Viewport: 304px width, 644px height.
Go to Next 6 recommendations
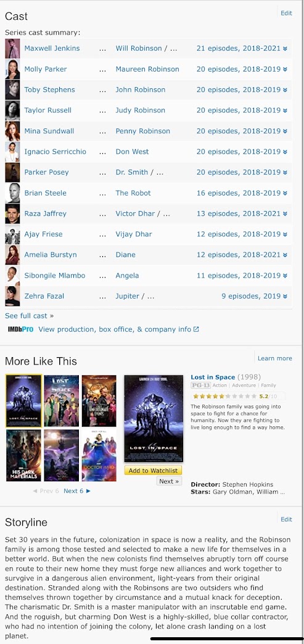coord(77,491)
